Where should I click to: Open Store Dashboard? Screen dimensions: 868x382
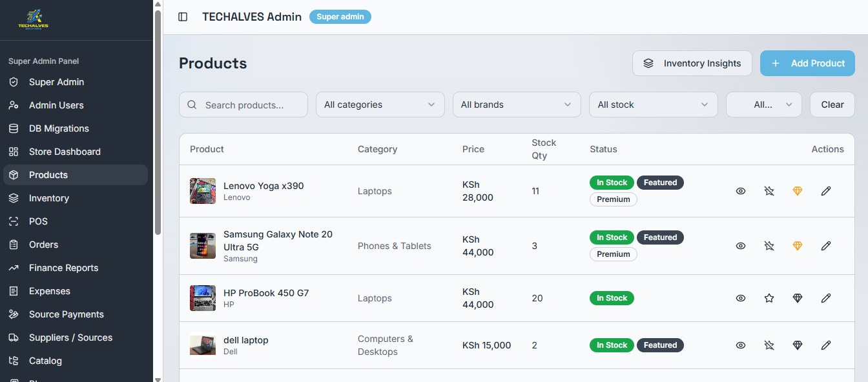(x=75, y=152)
